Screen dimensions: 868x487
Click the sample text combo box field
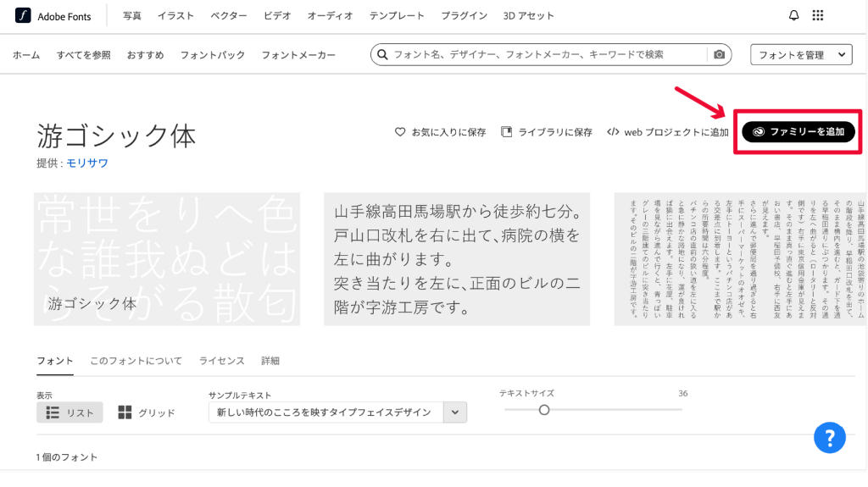coord(337,412)
